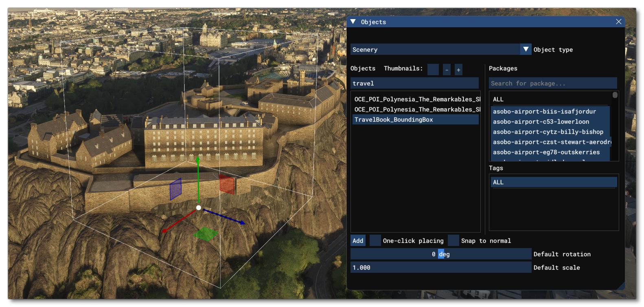This screenshot has height=307, width=644.
Task: Enable the Thumbnails checkbox
Action: tap(433, 70)
